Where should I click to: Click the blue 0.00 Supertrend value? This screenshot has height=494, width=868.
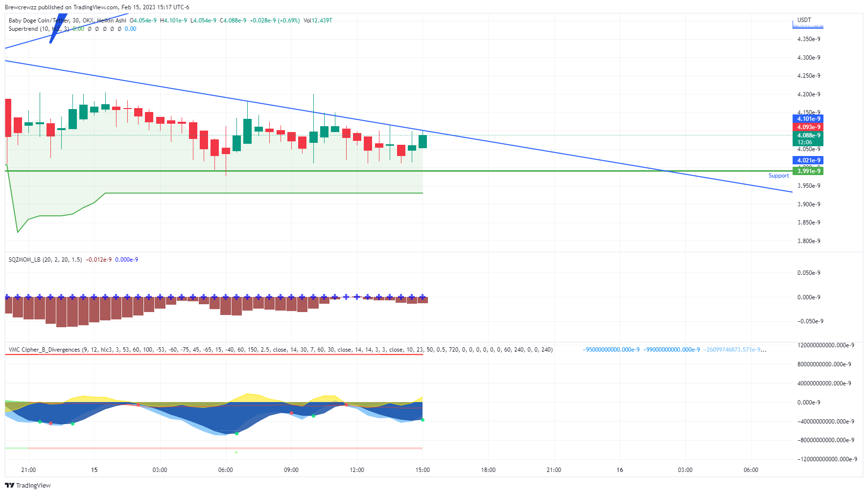tap(131, 29)
